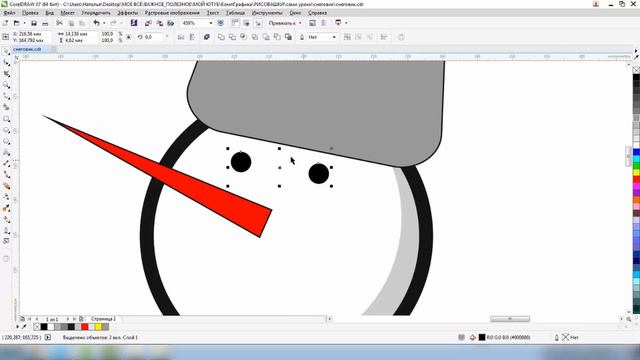Pick yellow in document palette
Image resolution: width=640 pixels, height=360 pixels.
tap(98, 327)
